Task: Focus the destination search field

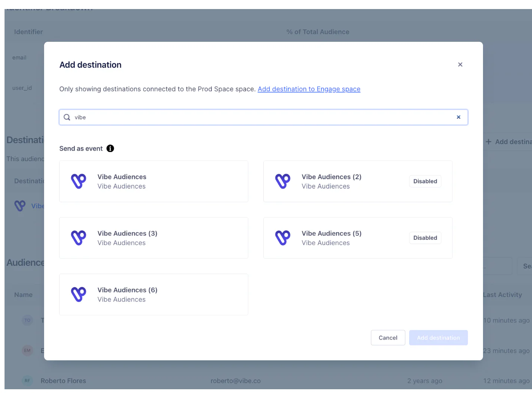Action: 263,117
